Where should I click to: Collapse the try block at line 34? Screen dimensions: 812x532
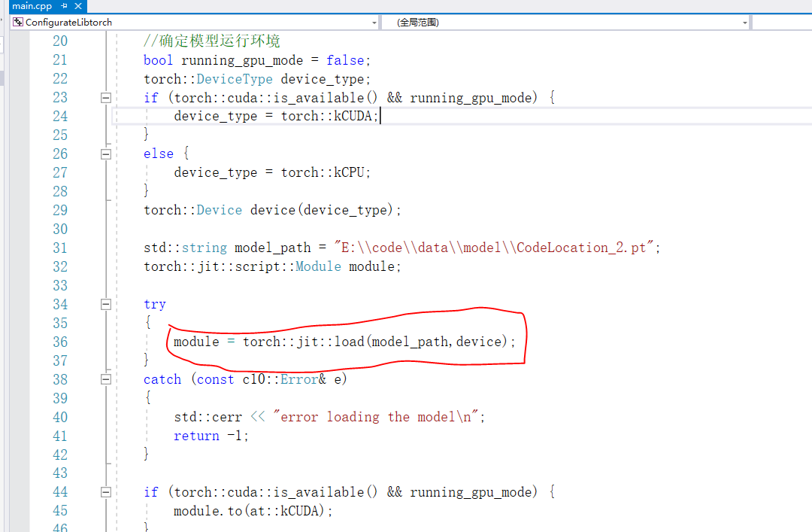click(106, 304)
